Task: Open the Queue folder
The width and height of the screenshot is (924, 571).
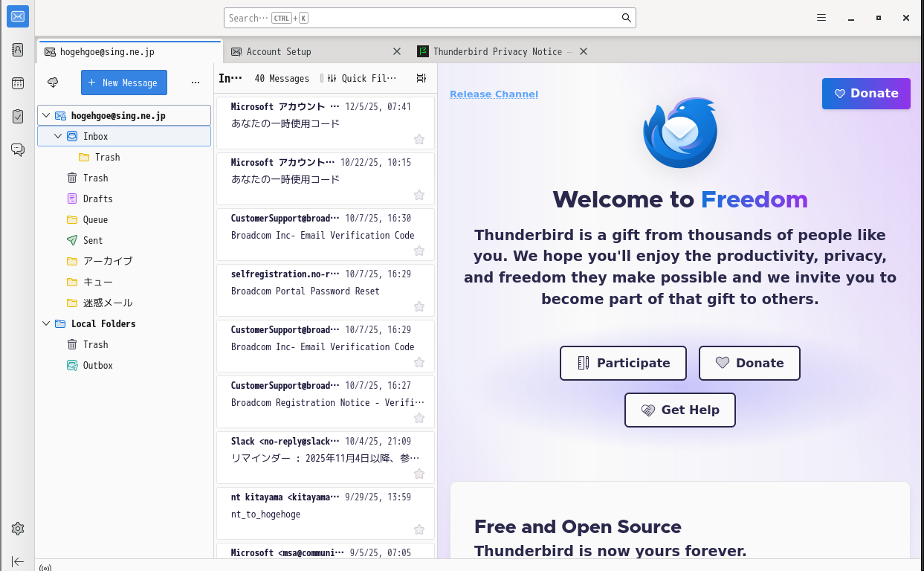Action: click(x=124, y=219)
